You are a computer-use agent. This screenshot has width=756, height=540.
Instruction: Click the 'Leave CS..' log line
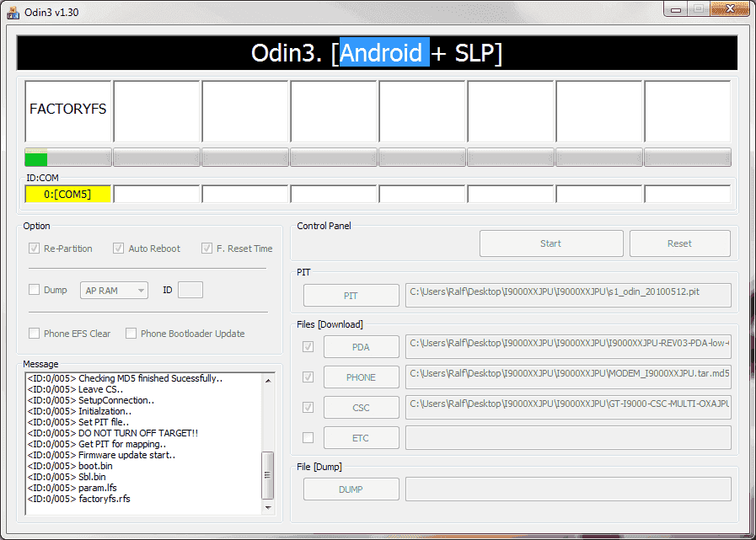[x=75, y=389]
